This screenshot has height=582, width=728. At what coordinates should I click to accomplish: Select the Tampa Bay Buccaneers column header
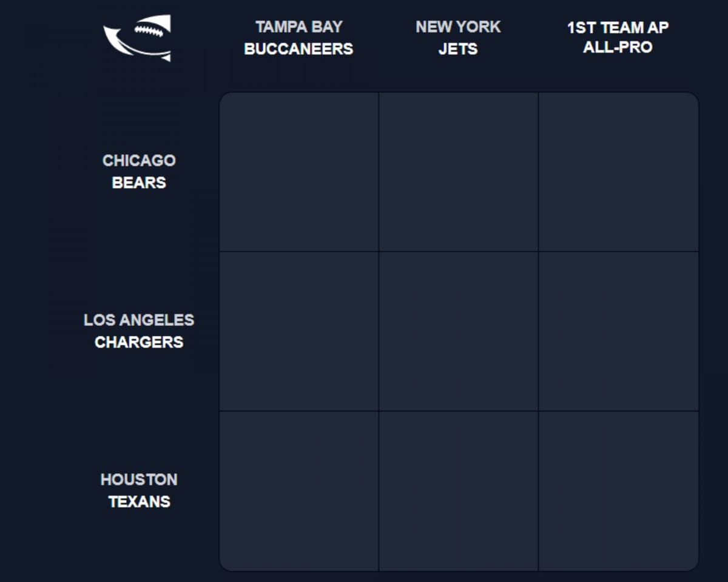click(x=298, y=38)
